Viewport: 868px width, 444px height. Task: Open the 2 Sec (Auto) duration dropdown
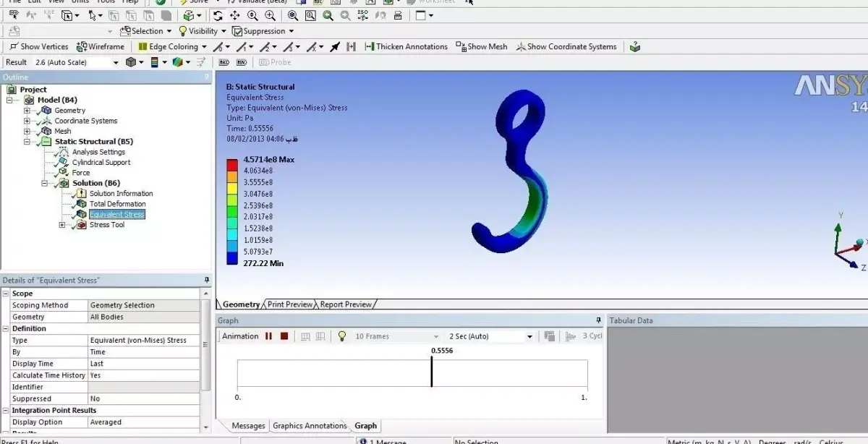tap(490, 336)
